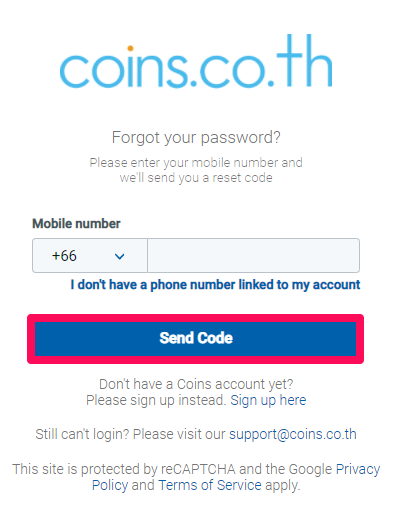Click the "Still can't login?" text
Image resolution: width=395 pixels, height=521 pixels.
tap(82, 434)
